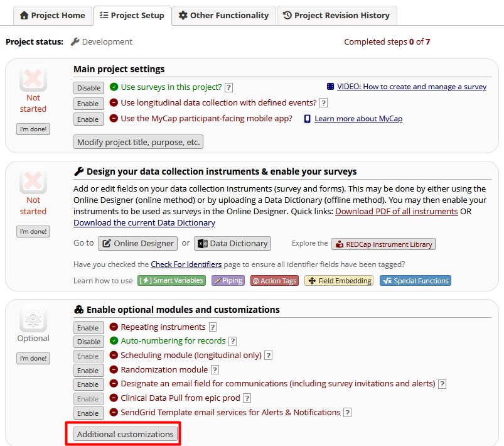Switch to Project Revision History tab

336,16
